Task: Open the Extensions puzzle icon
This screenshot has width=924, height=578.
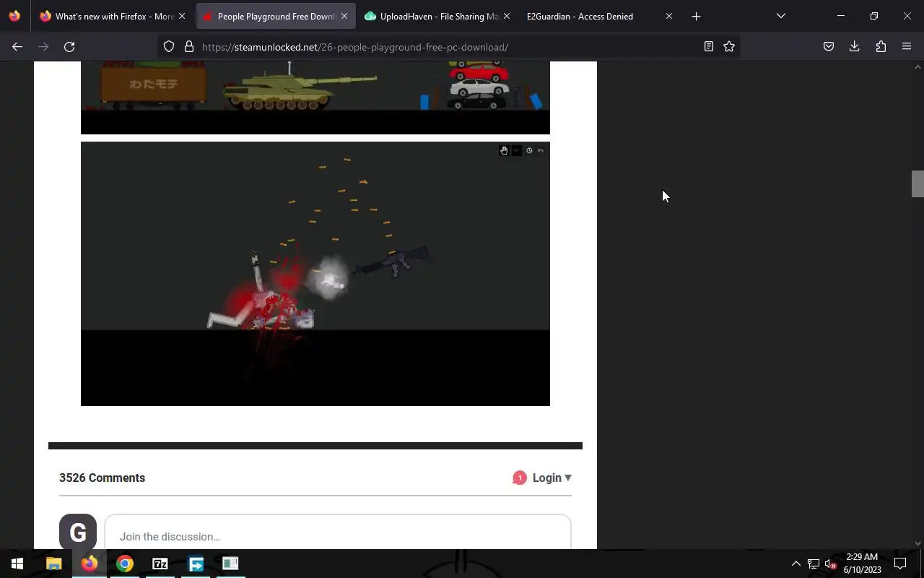Action: point(881,47)
